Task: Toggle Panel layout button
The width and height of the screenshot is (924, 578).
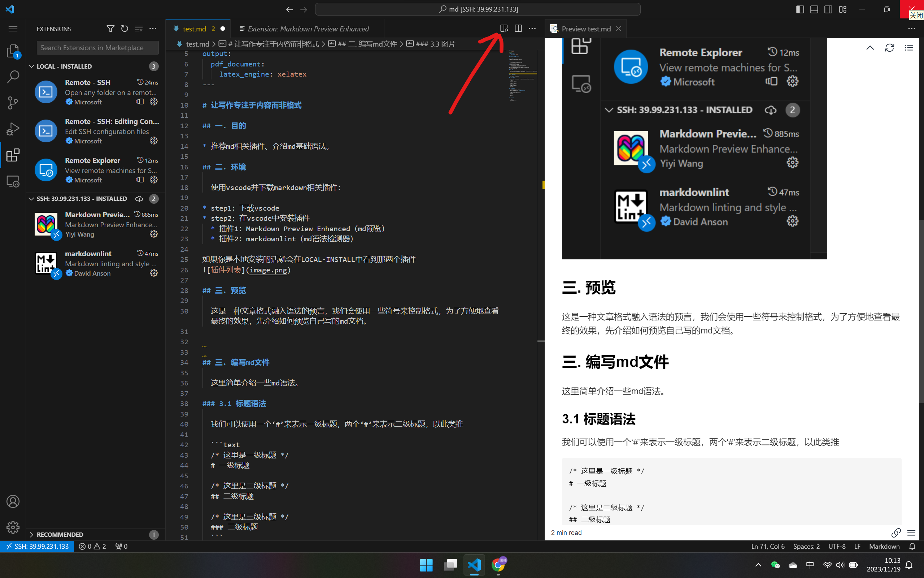Action: [814, 9]
